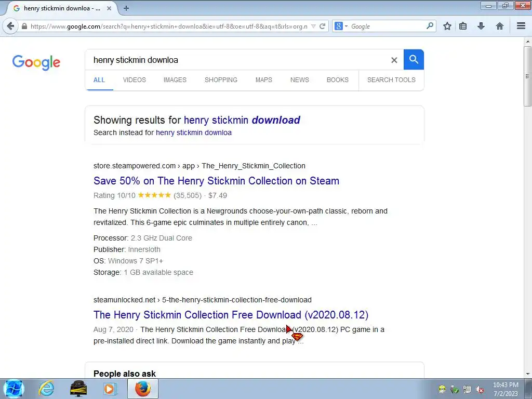532x399 pixels.
Task: Click the scrollbar down arrow
Action: pos(527,374)
